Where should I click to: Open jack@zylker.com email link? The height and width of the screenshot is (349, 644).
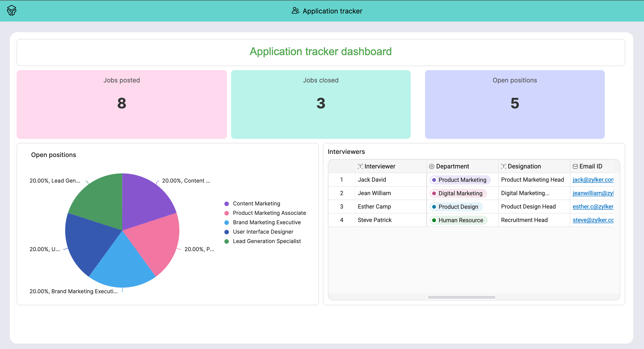pyautogui.click(x=593, y=180)
